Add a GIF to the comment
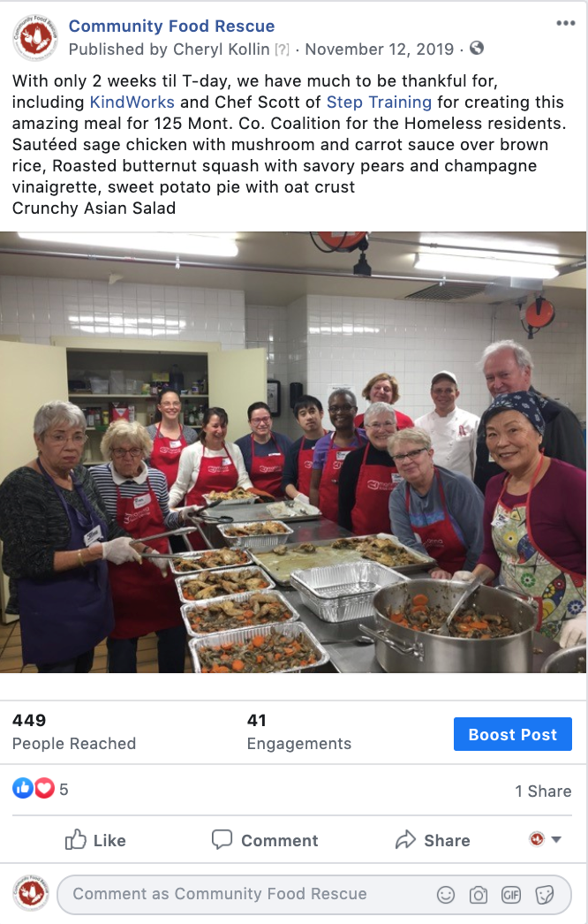 click(511, 895)
